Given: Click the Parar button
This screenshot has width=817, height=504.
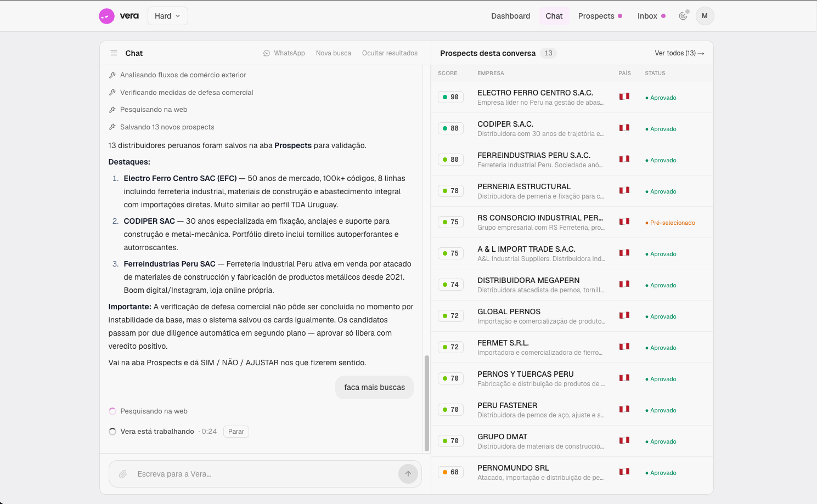Looking at the screenshot, I should tap(236, 432).
